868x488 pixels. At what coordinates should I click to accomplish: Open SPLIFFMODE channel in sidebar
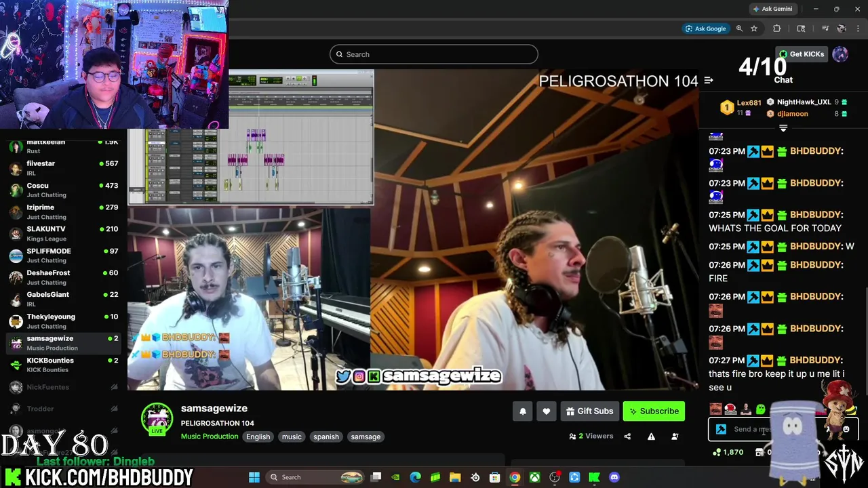[x=64, y=256]
